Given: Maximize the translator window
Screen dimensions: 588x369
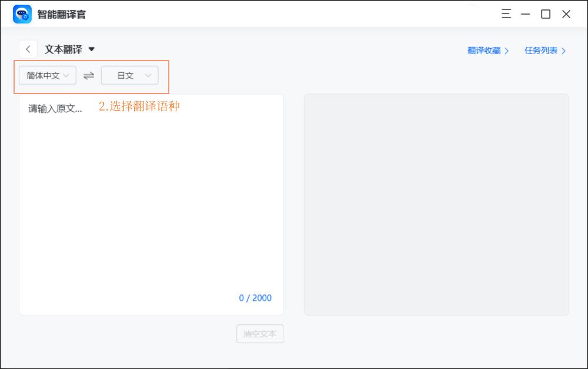Looking at the screenshot, I should (x=546, y=14).
